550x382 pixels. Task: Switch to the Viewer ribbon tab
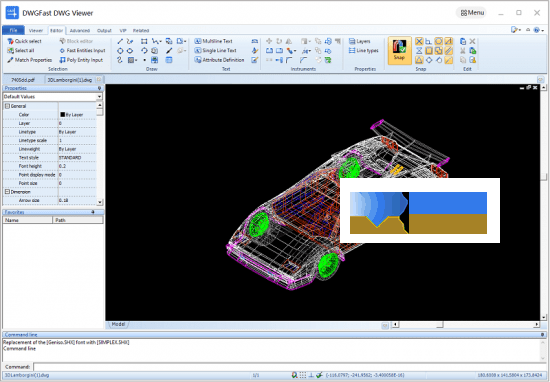pos(35,31)
